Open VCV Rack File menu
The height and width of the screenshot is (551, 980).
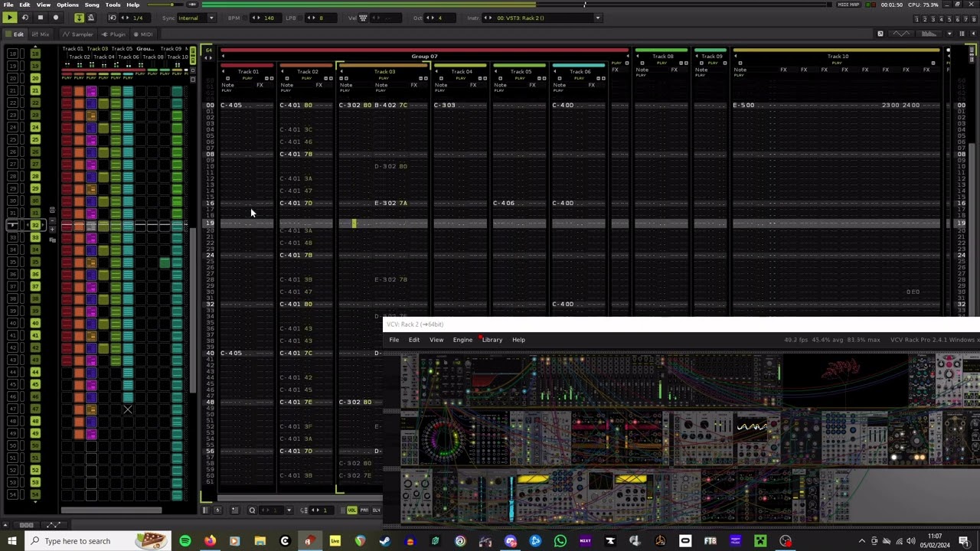[394, 340]
